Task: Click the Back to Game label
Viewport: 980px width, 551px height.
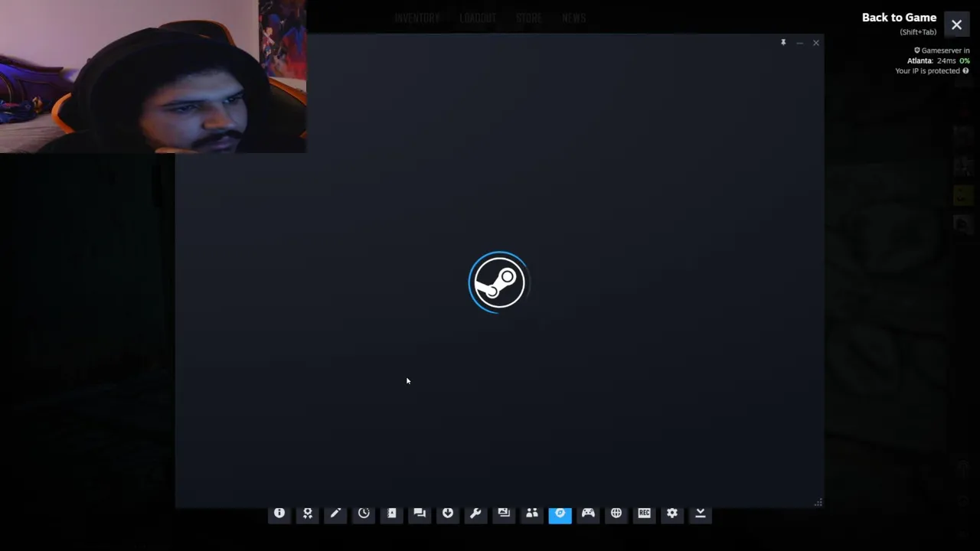Action: pyautogui.click(x=899, y=18)
